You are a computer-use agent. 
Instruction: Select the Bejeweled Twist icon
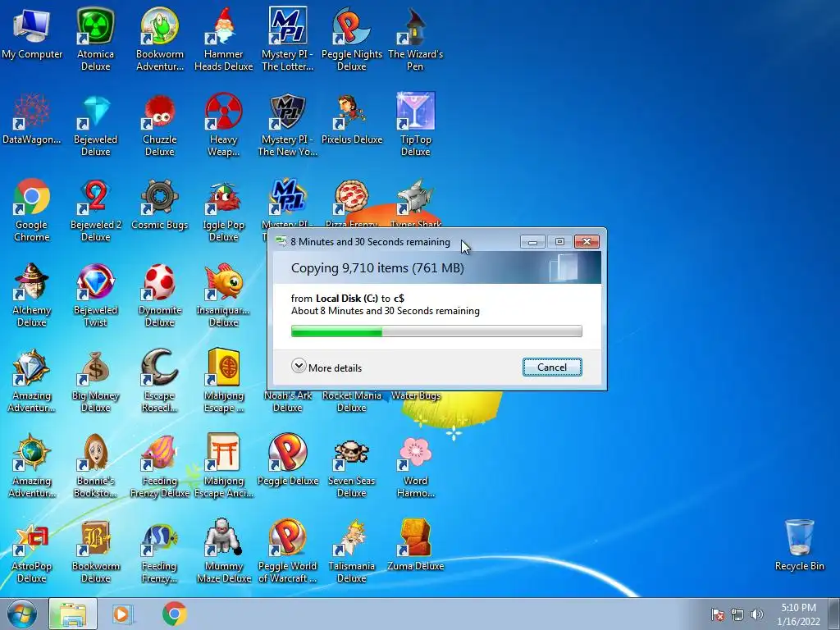pos(95,294)
